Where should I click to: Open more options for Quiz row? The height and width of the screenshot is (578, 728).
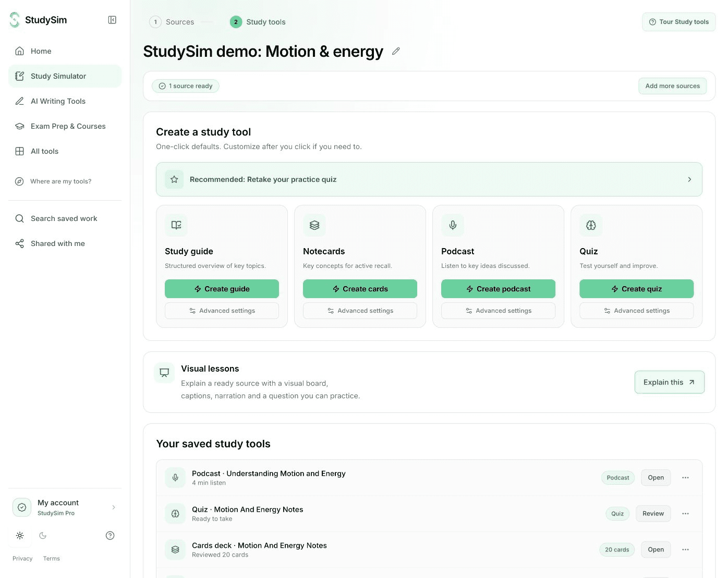(x=685, y=513)
